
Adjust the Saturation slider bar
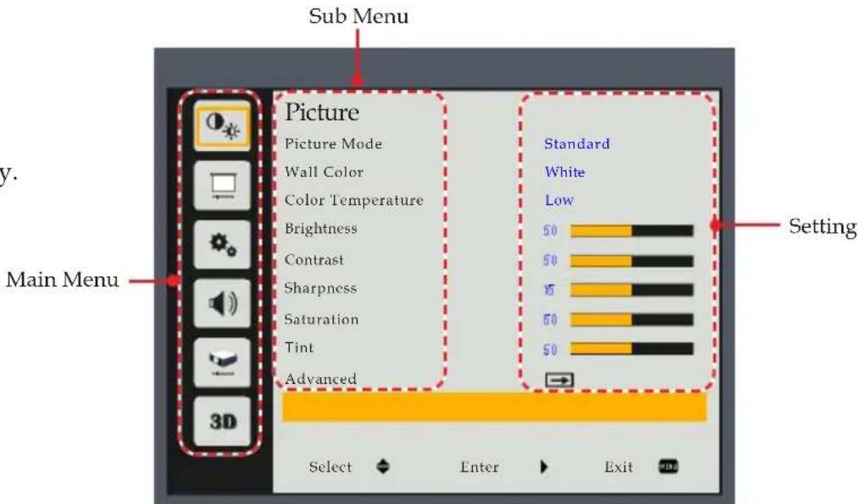(x=632, y=319)
